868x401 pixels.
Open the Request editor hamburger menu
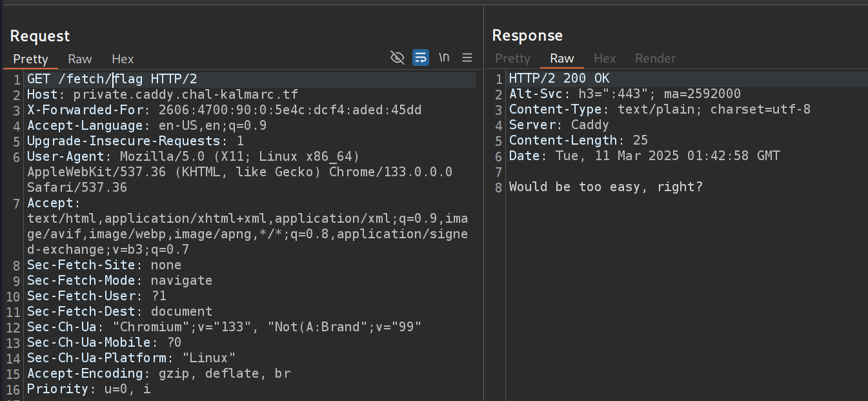coord(467,57)
